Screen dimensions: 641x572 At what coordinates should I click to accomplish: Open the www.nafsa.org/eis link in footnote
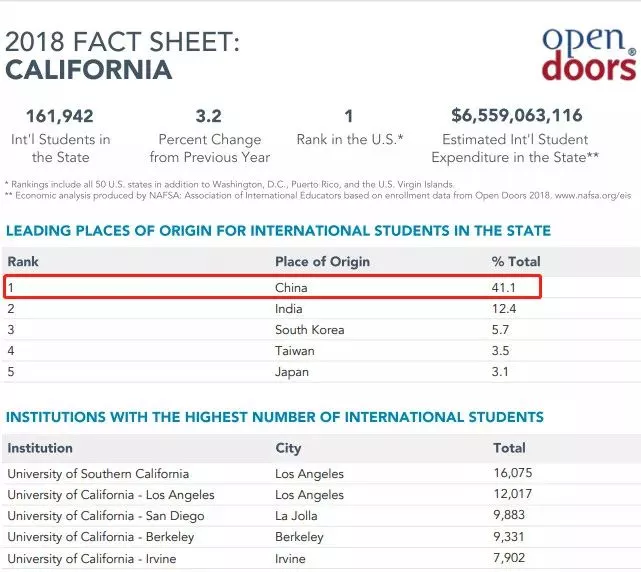tap(593, 195)
